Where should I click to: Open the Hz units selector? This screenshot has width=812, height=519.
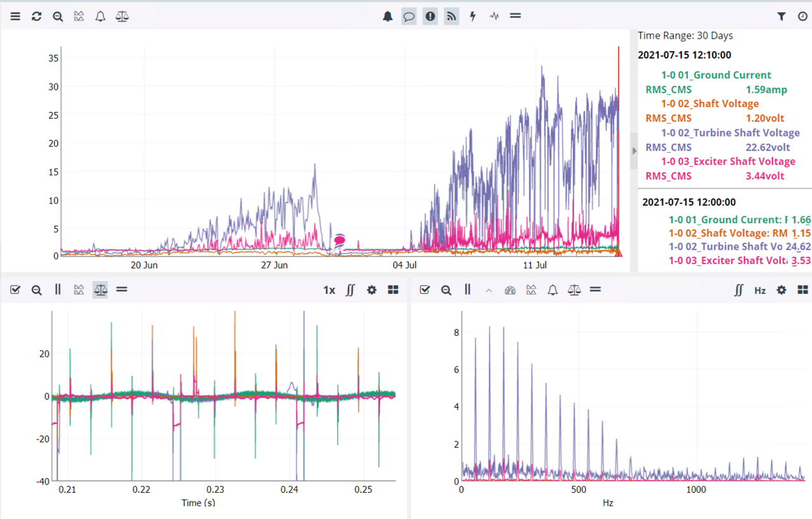(760, 290)
